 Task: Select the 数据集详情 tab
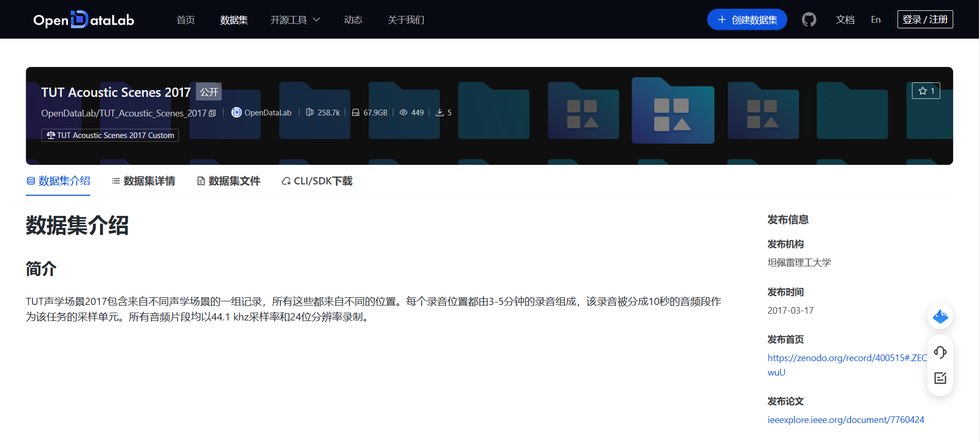click(143, 181)
